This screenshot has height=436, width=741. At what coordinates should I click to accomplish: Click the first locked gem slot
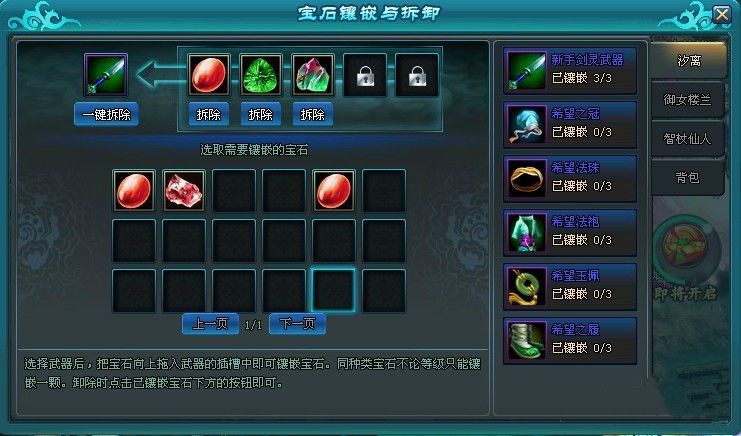(365, 75)
